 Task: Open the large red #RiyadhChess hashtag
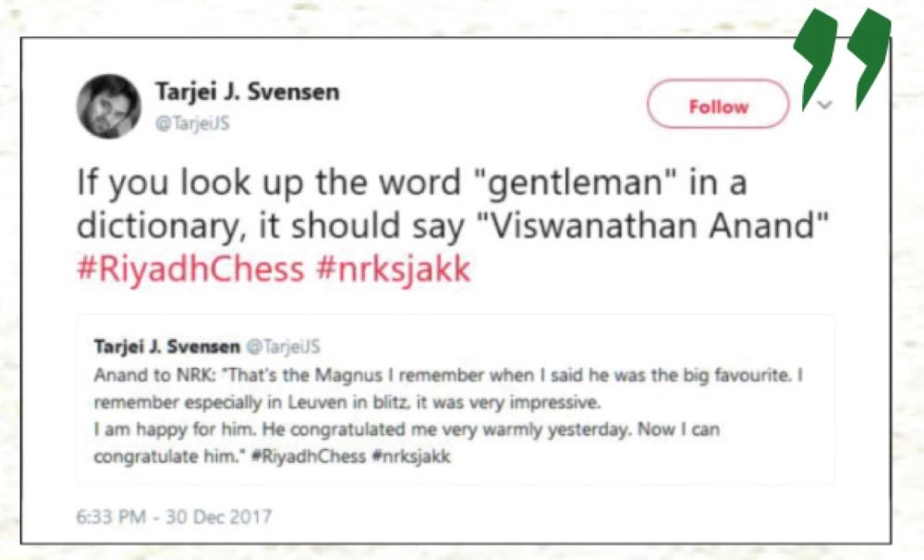[189, 268]
